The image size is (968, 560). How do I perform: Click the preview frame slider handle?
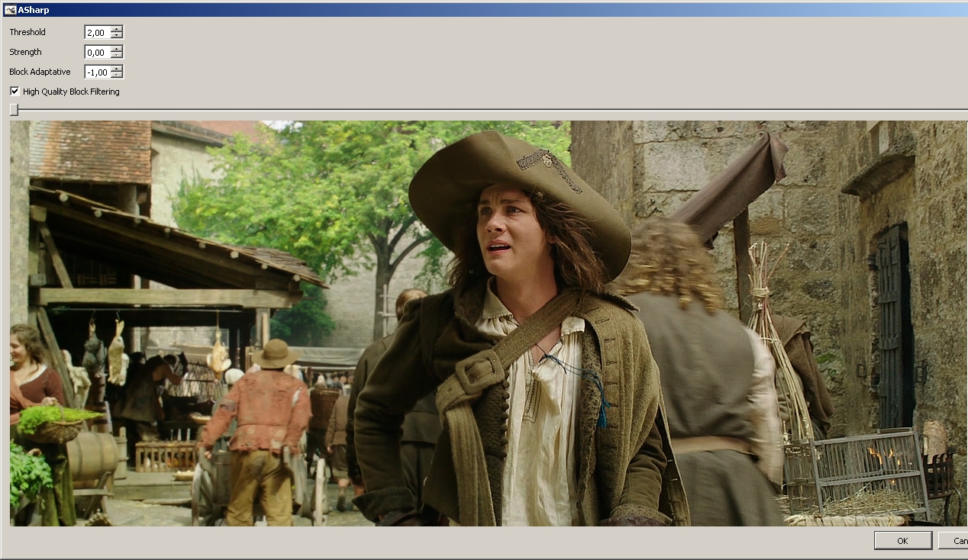[14, 110]
